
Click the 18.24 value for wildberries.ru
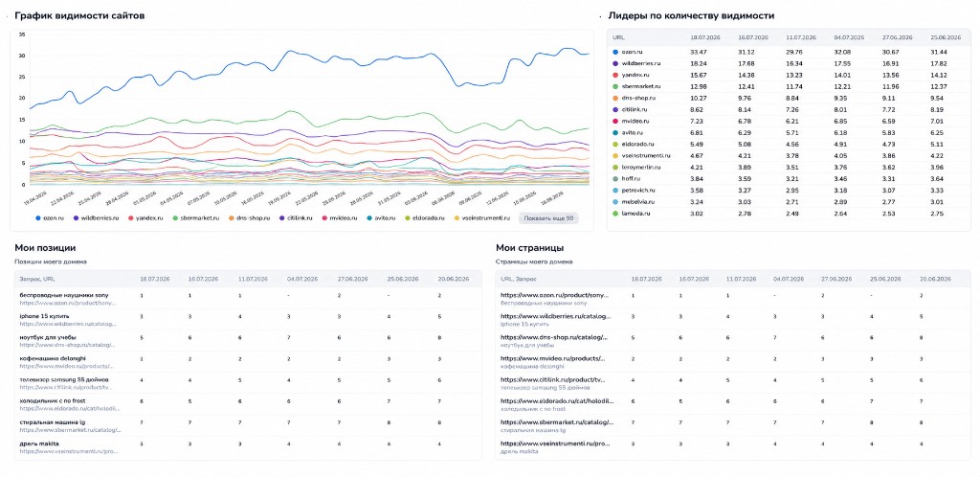point(698,64)
